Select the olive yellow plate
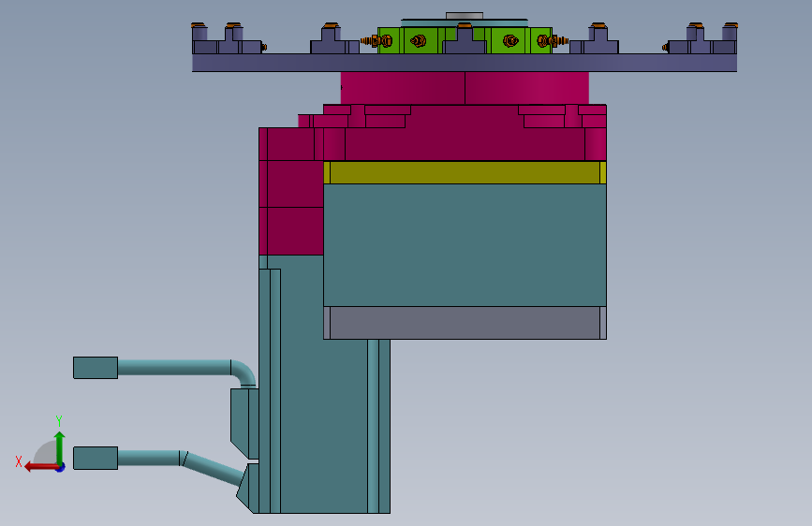The height and width of the screenshot is (526, 812). coord(465,172)
